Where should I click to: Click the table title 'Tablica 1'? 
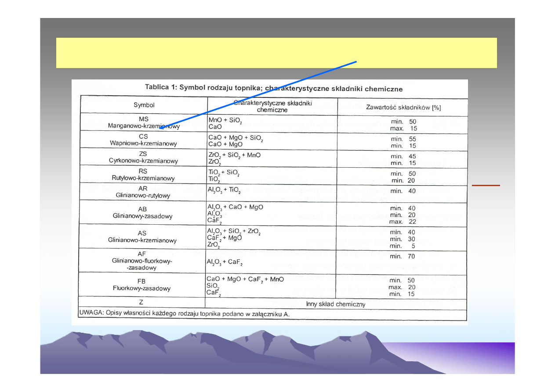pos(274,88)
